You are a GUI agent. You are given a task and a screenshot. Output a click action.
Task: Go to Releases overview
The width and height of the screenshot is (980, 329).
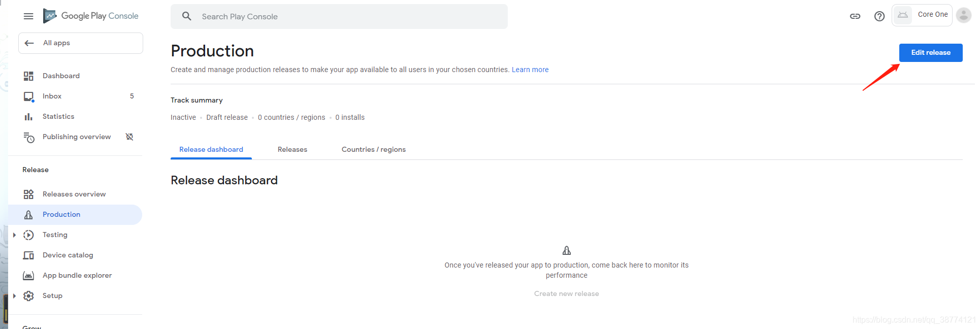[75, 194]
